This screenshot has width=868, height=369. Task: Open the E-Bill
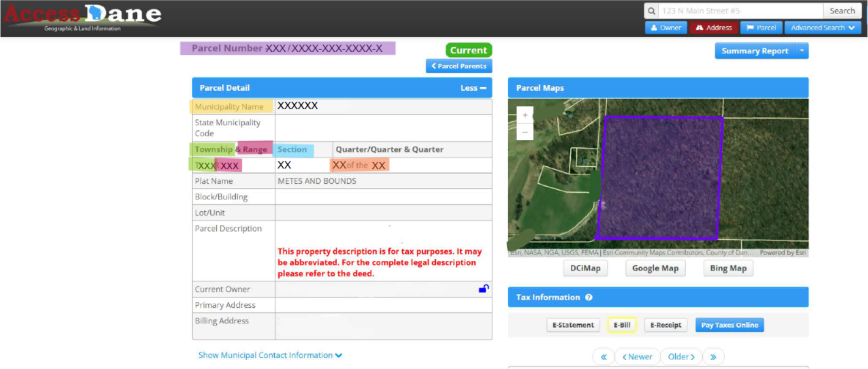pyautogui.click(x=621, y=325)
